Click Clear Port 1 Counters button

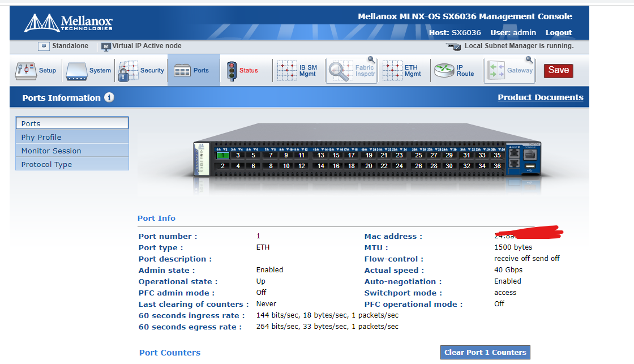coord(485,352)
